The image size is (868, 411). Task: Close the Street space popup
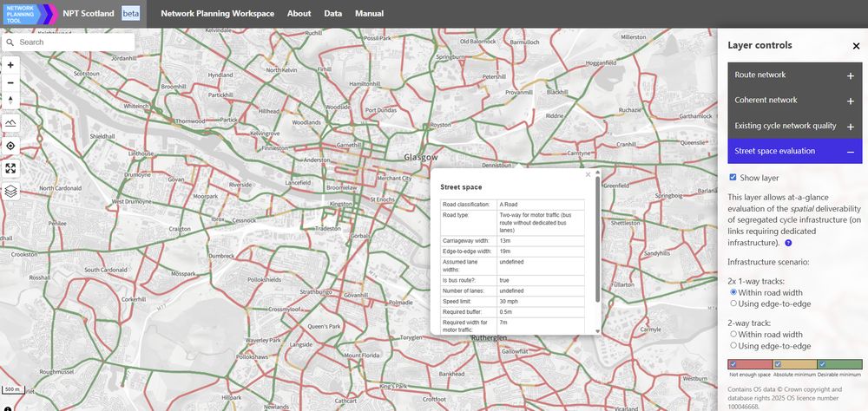(x=588, y=175)
